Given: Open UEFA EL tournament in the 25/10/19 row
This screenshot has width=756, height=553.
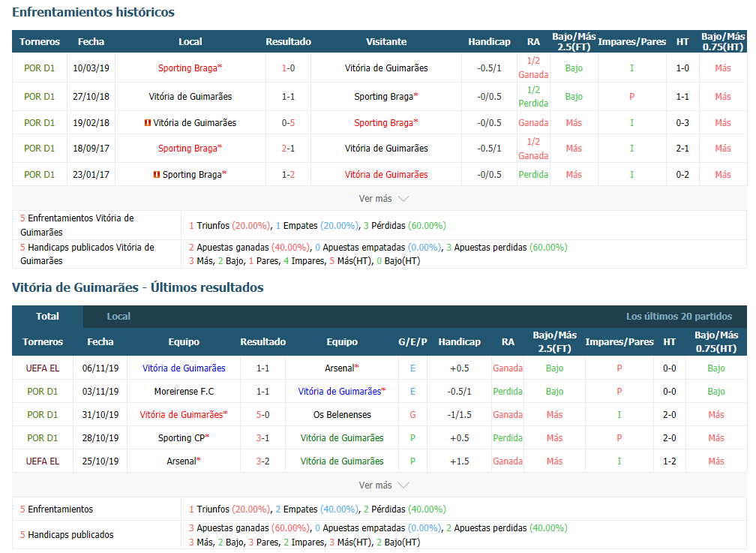Looking at the screenshot, I should (43, 461).
